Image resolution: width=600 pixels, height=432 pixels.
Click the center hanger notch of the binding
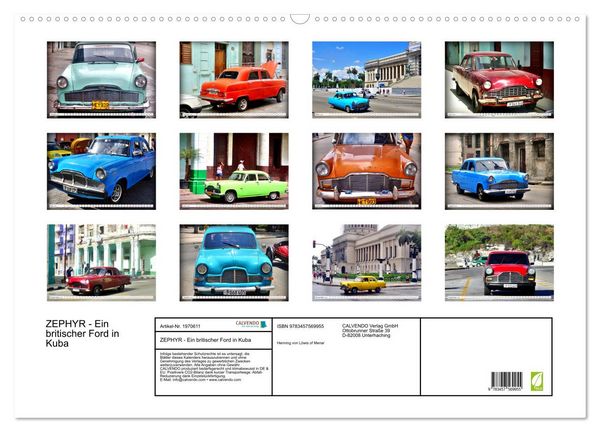(x=300, y=19)
